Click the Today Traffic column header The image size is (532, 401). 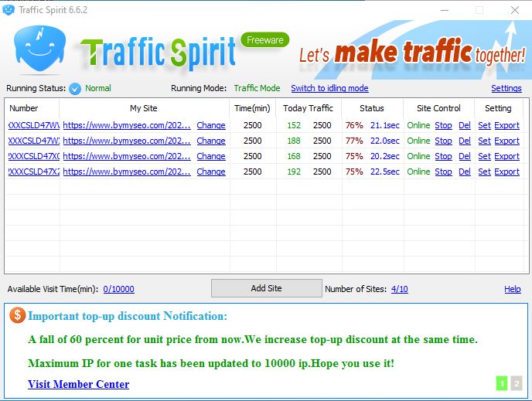point(308,108)
